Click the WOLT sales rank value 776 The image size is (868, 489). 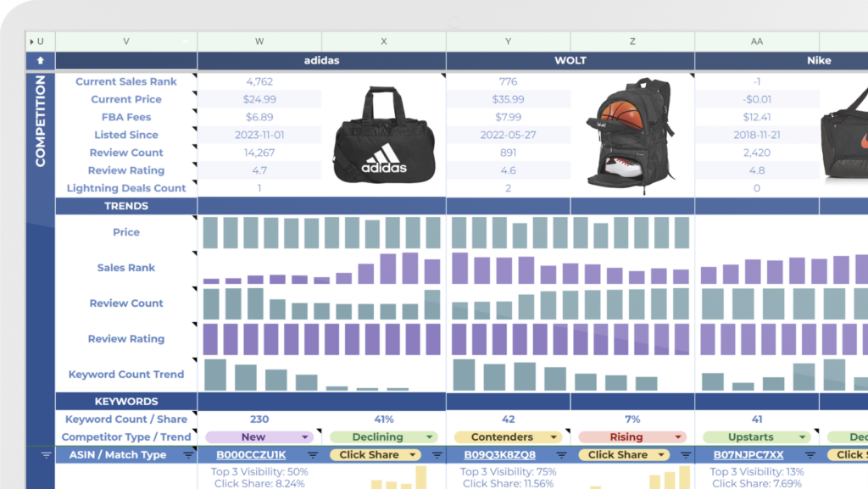point(508,81)
